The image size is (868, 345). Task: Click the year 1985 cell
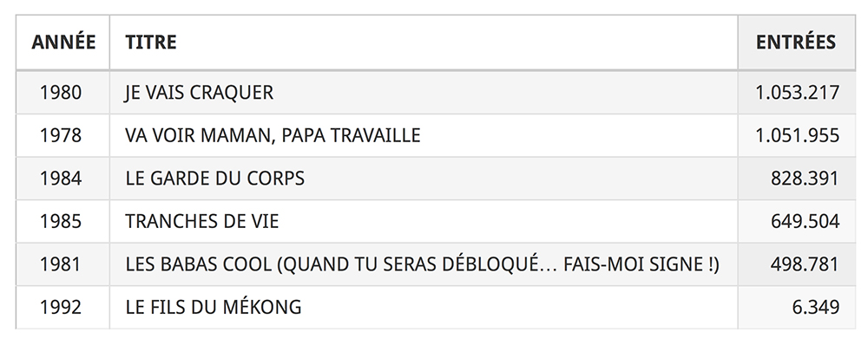click(61, 222)
